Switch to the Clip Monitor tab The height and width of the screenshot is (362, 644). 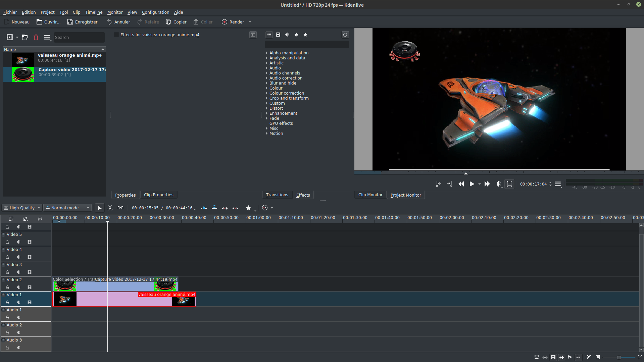tap(370, 195)
